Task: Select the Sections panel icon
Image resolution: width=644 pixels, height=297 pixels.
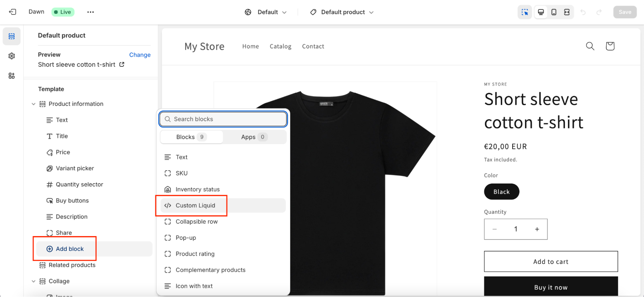Action: point(12,36)
